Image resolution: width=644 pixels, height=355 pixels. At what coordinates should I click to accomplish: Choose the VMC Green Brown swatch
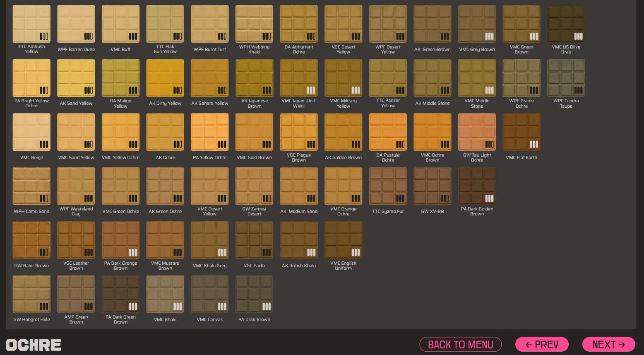521,24
